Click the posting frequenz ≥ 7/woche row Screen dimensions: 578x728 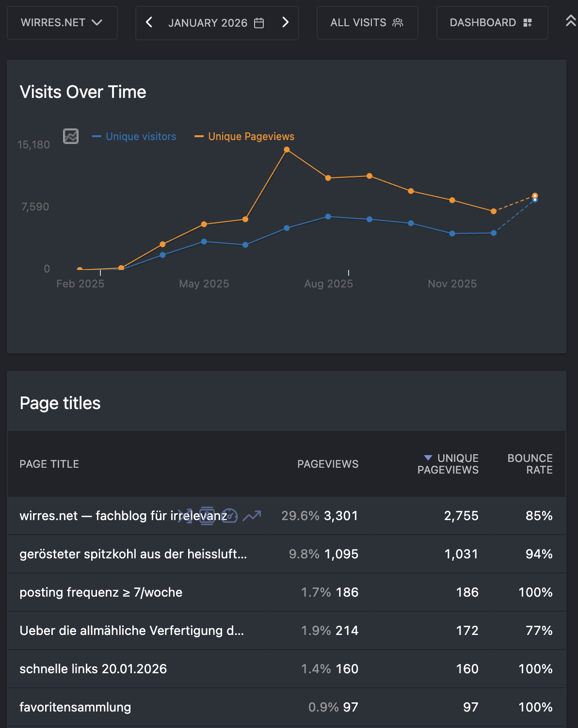101,592
